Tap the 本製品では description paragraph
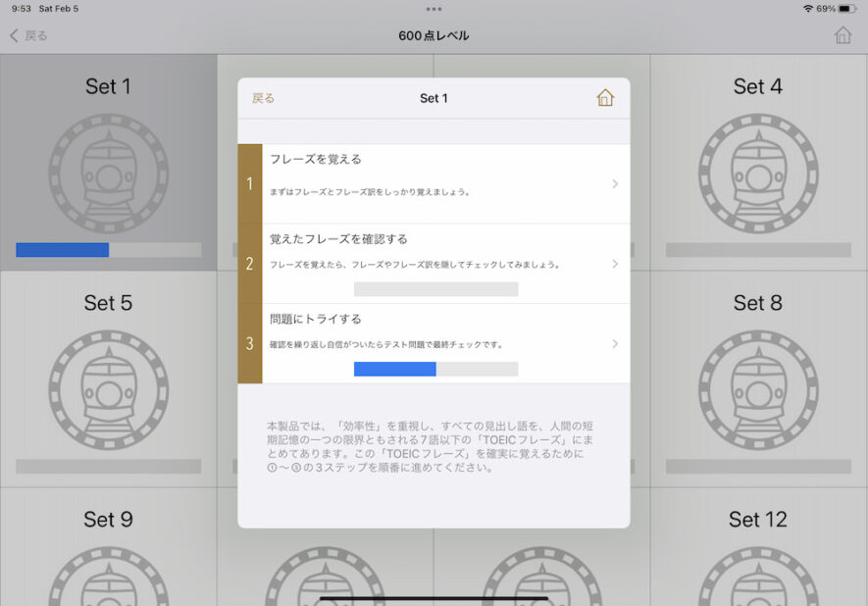This screenshot has width=868, height=606. click(x=431, y=446)
